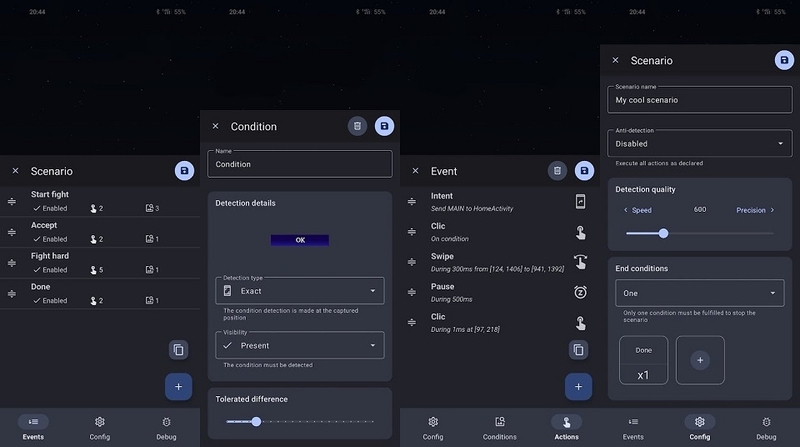Open the Actions tab in Event panel

coord(566,428)
